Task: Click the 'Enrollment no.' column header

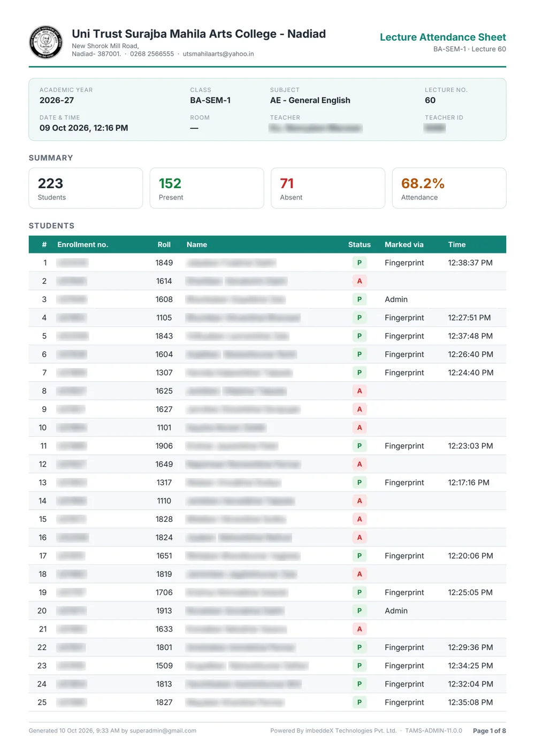Action: point(83,244)
